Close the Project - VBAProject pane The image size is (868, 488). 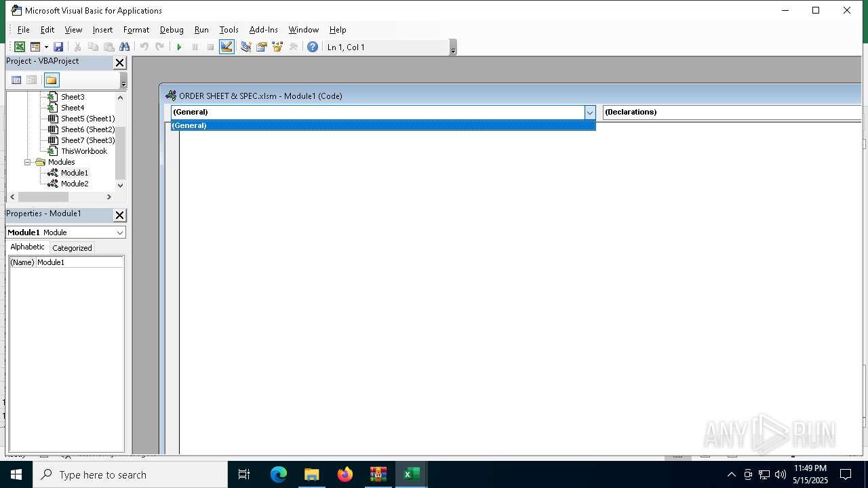point(119,62)
